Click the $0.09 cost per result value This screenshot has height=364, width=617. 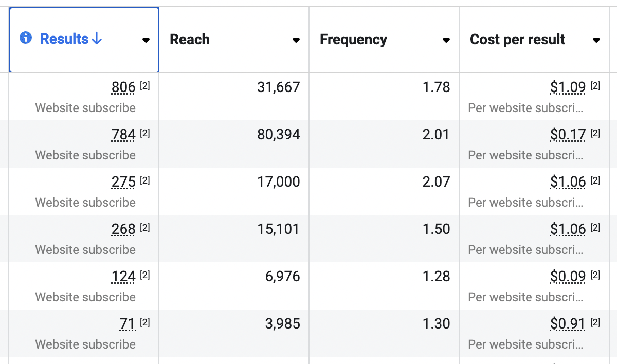[568, 277]
